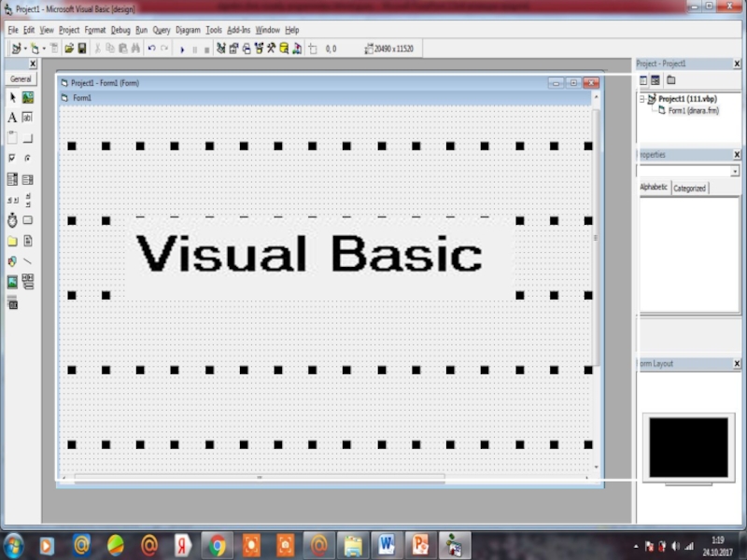Select the Pointer tool in the toolbox
This screenshot has width=747, height=560.
click(x=12, y=98)
